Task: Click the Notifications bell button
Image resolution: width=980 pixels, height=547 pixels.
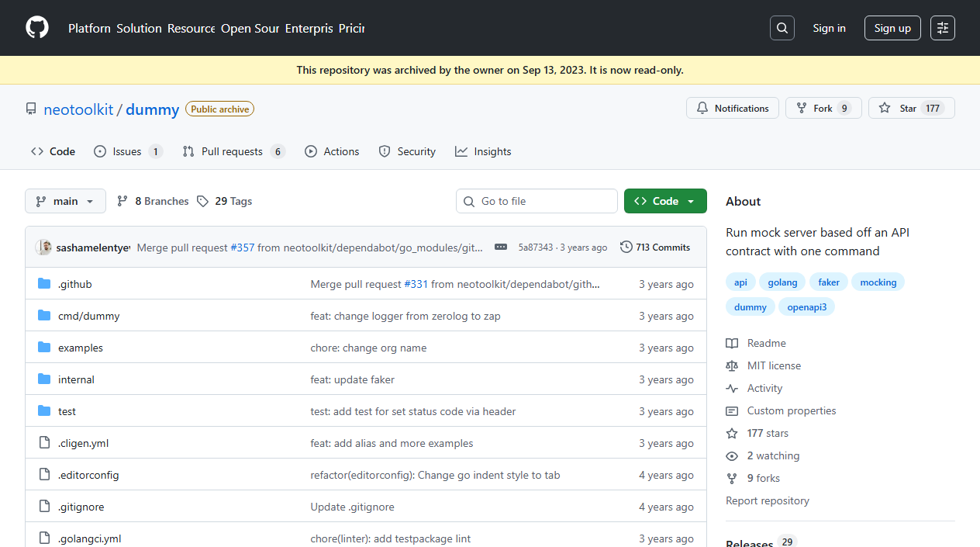Action: click(733, 109)
